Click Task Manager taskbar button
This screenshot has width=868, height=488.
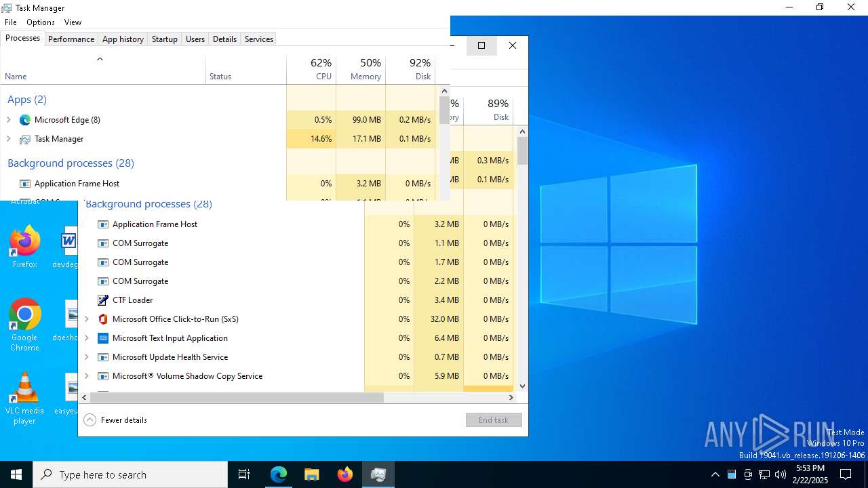pyautogui.click(x=378, y=474)
